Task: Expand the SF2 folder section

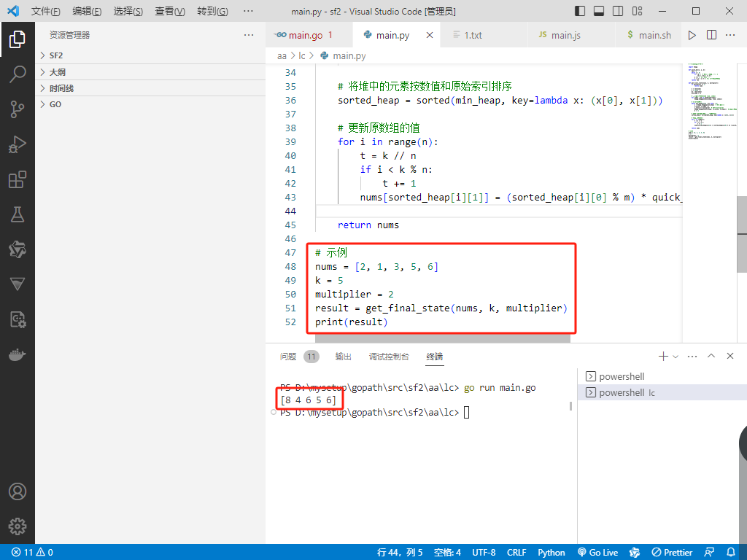Action: [x=150, y=55]
